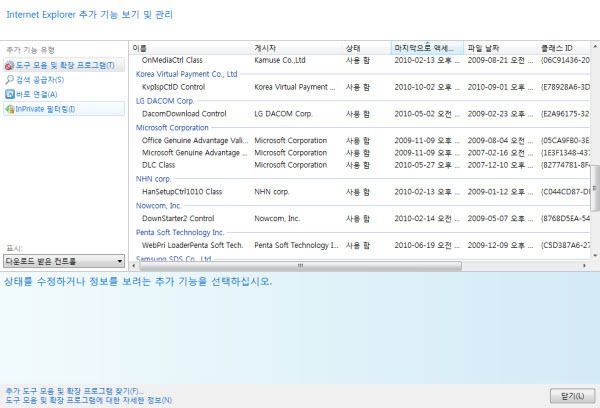
Task: Click the InPrivate filtering icon
Action: [x=10, y=109]
